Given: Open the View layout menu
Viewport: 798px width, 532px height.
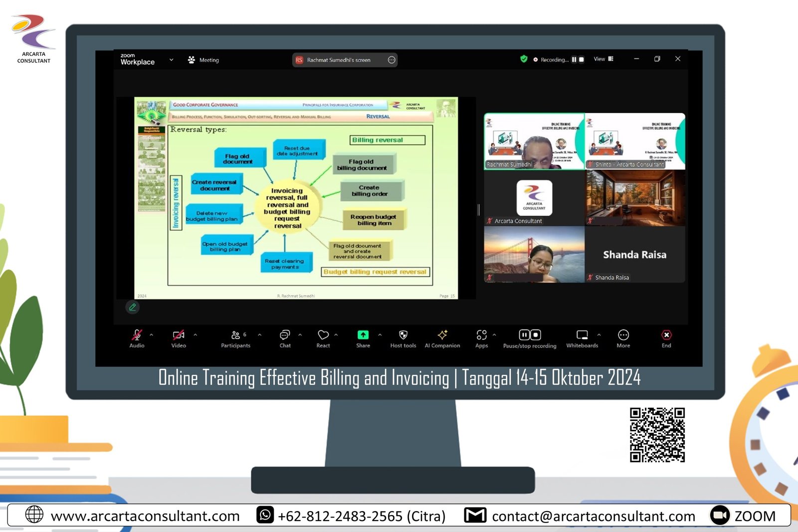Looking at the screenshot, I should 603,59.
